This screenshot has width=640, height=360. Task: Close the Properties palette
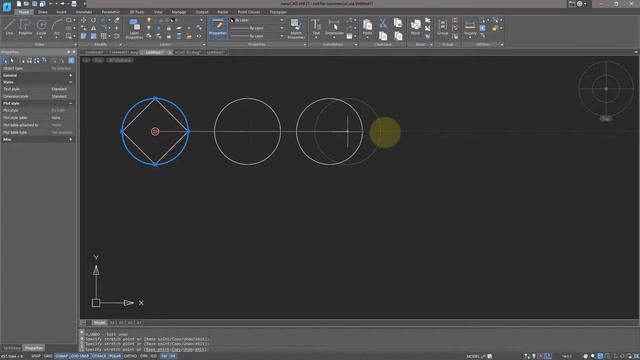coord(74,52)
